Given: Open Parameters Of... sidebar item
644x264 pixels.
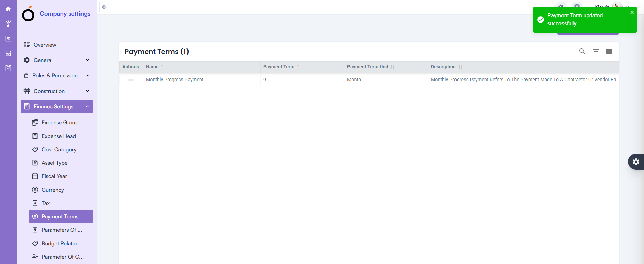Looking at the screenshot, I should (60, 230).
